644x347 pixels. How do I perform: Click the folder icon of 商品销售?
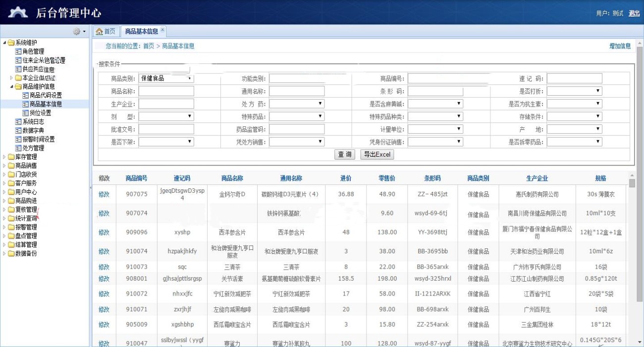11,166
